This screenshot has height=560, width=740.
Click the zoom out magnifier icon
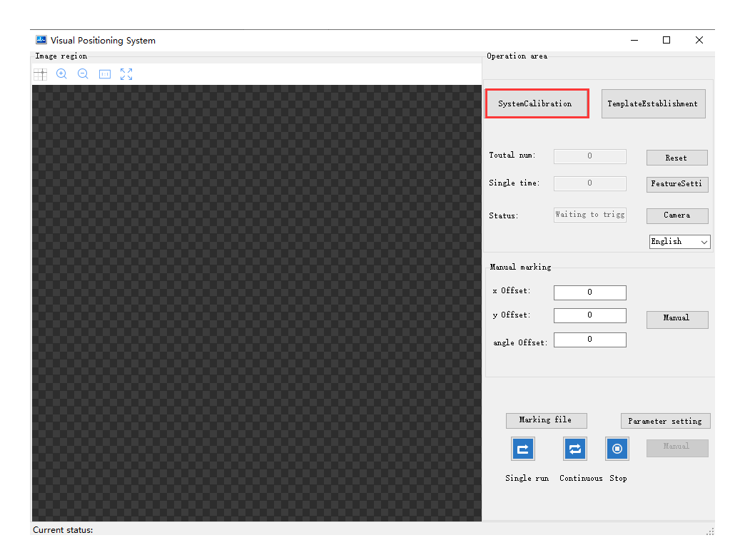83,73
